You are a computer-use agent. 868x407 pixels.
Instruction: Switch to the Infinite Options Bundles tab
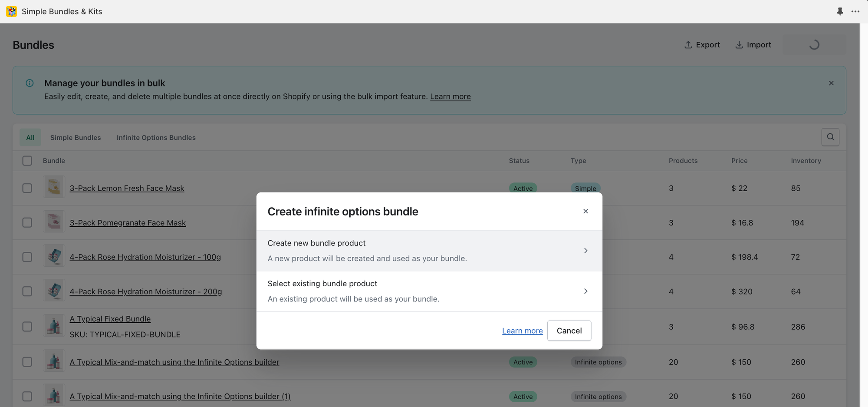pos(156,137)
